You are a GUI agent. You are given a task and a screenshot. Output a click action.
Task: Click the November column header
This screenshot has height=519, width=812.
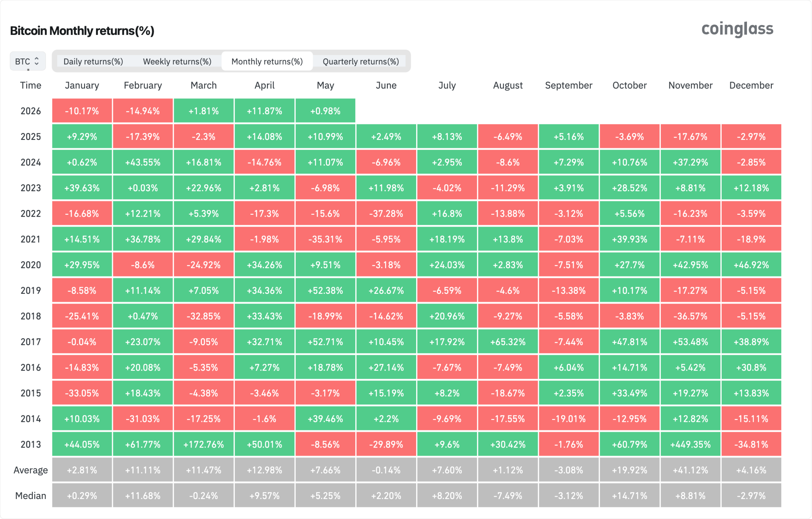pos(691,85)
